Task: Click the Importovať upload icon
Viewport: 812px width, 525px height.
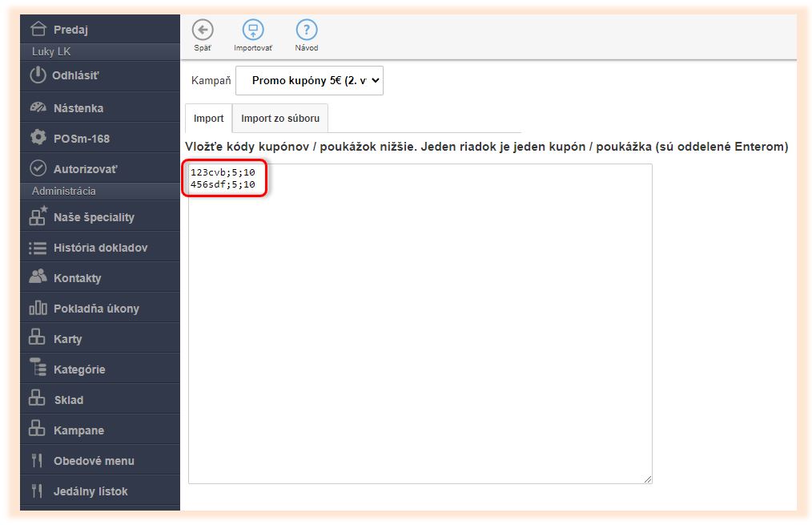Action: [253, 30]
